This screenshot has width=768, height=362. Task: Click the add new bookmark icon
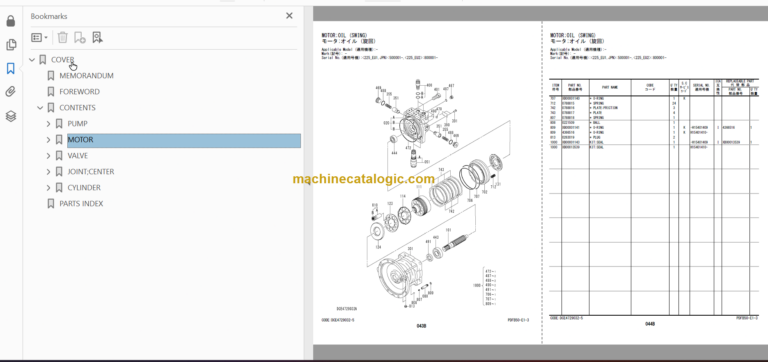tap(79, 37)
